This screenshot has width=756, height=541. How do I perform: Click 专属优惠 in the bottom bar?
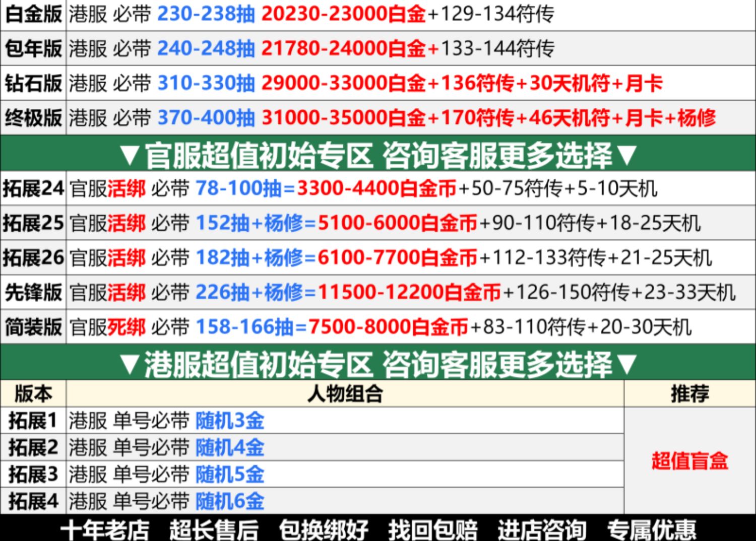(651, 530)
